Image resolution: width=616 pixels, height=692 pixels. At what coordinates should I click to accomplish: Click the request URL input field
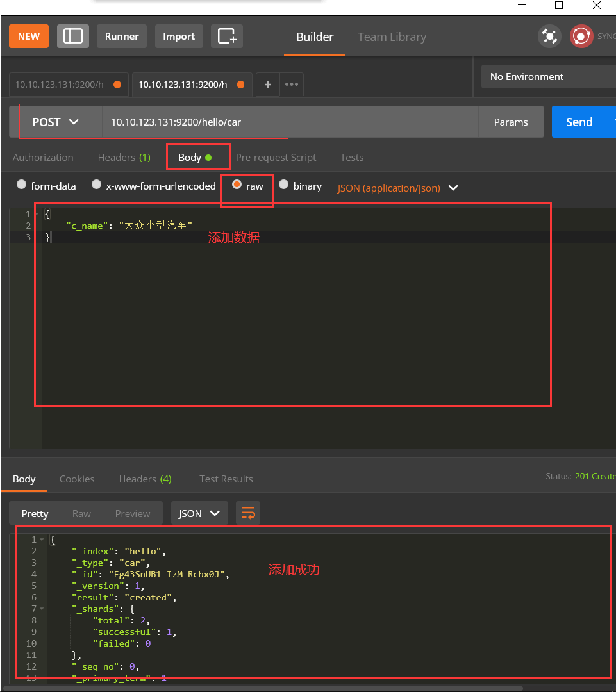tap(290, 122)
